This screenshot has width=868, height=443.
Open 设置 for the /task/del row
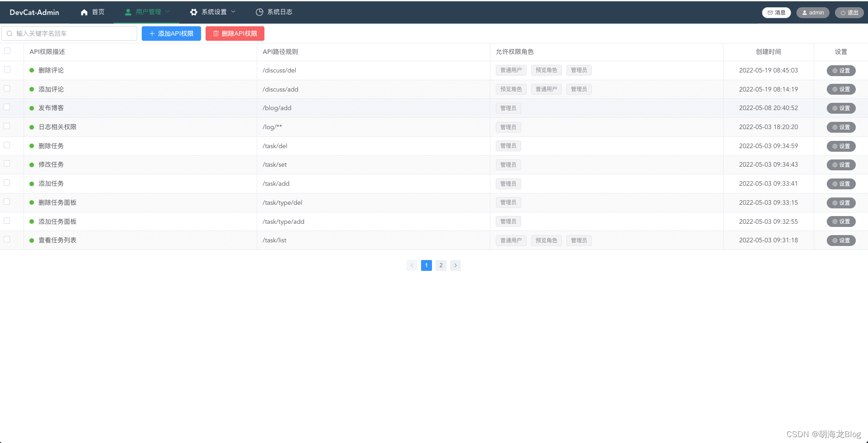[841, 146]
